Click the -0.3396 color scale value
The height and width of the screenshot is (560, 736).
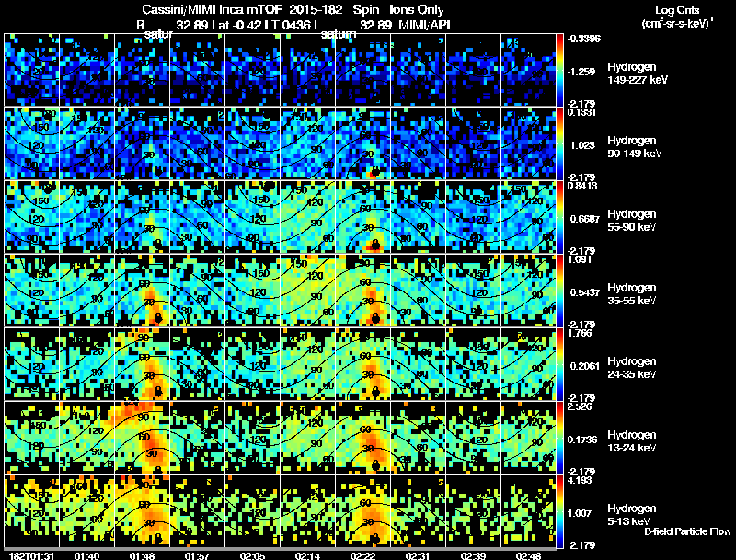[583, 39]
